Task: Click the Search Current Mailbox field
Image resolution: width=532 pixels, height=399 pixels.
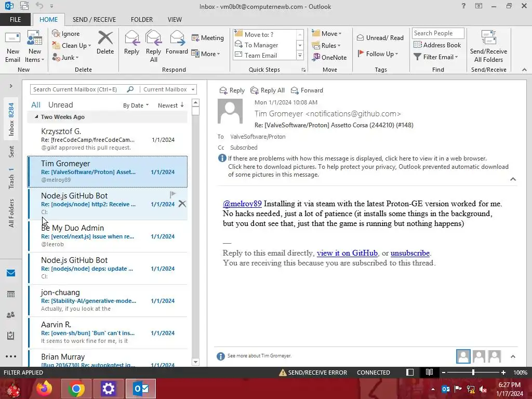Action: pyautogui.click(x=79, y=89)
